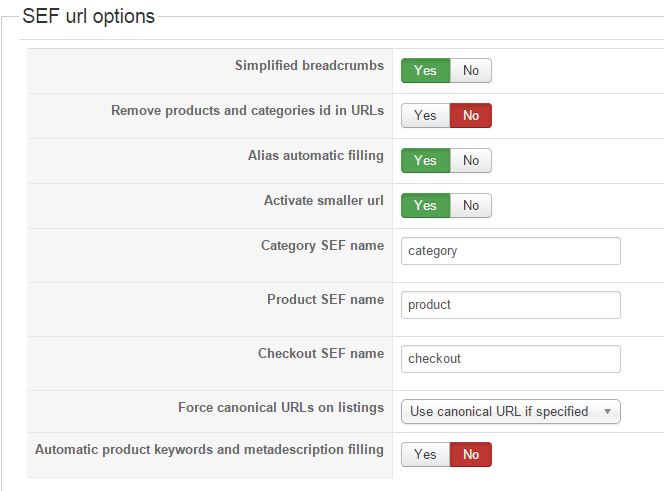Select No for removing ids in URLs
664x491 pixels.
click(x=471, y=116)
